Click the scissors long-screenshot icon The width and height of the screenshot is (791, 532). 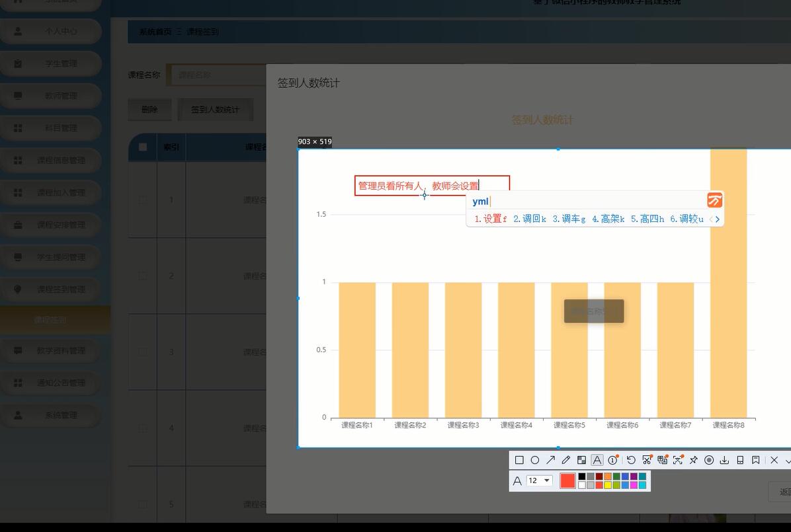[647, 459]
